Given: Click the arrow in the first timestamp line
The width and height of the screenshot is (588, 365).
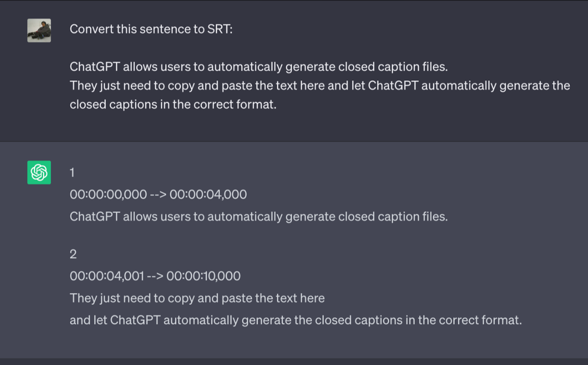Looking at the screenshot, I should pos(158,195).
